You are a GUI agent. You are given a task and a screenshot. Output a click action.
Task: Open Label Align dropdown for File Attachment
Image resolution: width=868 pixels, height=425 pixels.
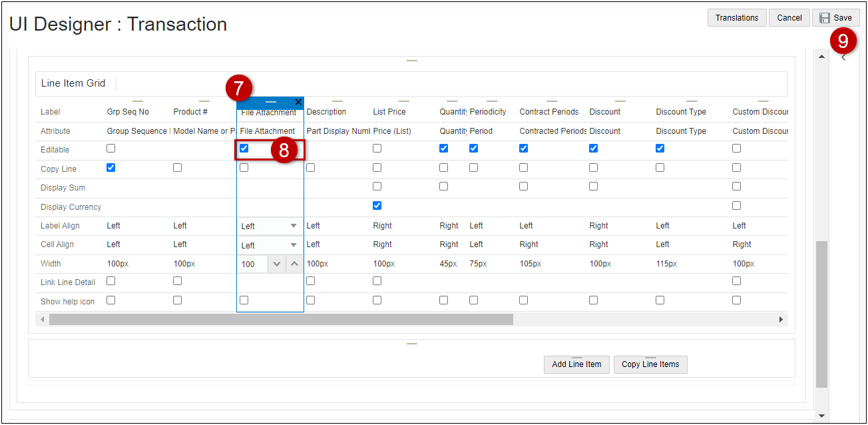[x=270, y=226]
